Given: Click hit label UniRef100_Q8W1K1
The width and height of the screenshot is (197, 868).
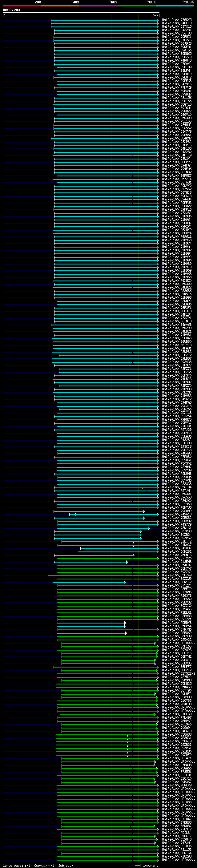Looking at the screenshot, I should pyautogui.click(x=177, y=528).
